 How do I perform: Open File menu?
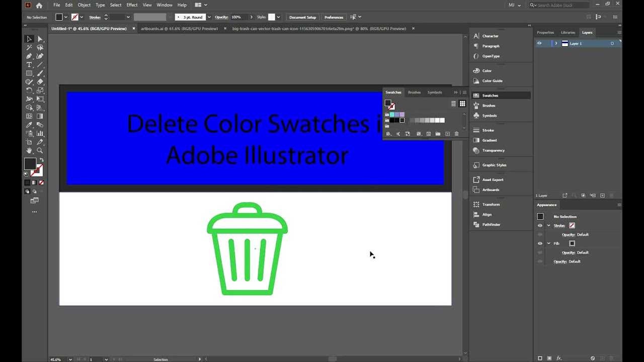click(x=57, y=5)
